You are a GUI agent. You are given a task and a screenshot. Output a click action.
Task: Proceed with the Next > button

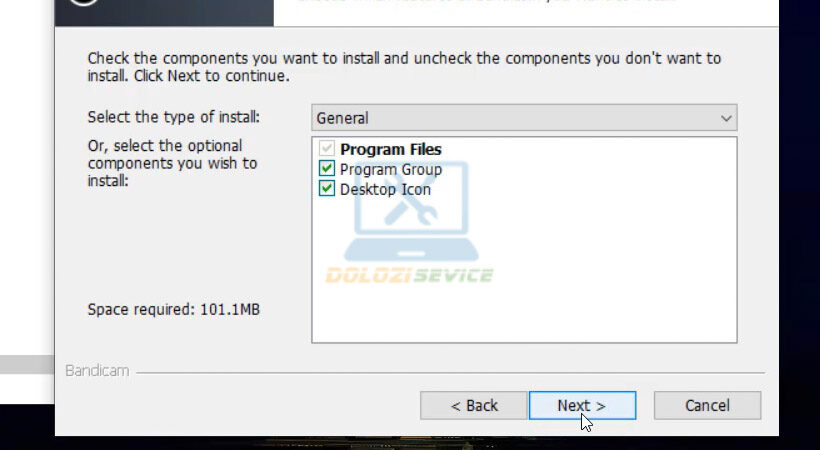(582, 405)
